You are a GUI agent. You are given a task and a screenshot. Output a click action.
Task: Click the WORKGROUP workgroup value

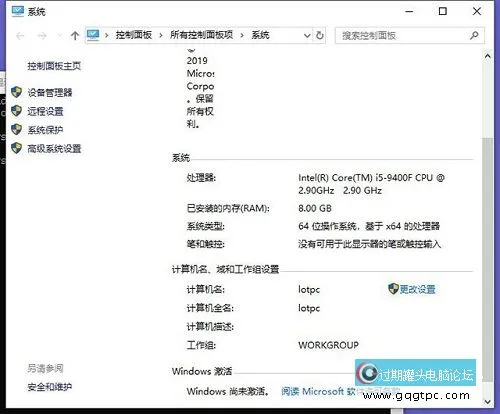[x=329, y=345]
